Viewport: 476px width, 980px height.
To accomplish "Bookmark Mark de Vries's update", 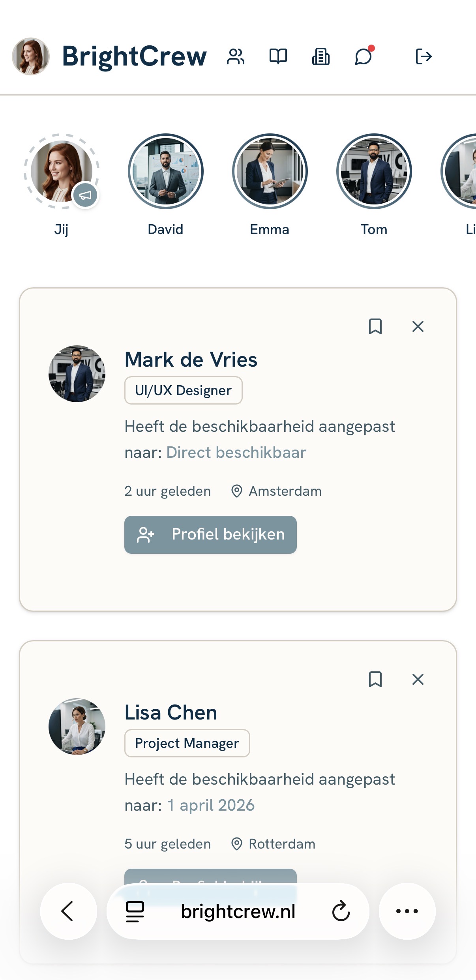I will [375, 326].
